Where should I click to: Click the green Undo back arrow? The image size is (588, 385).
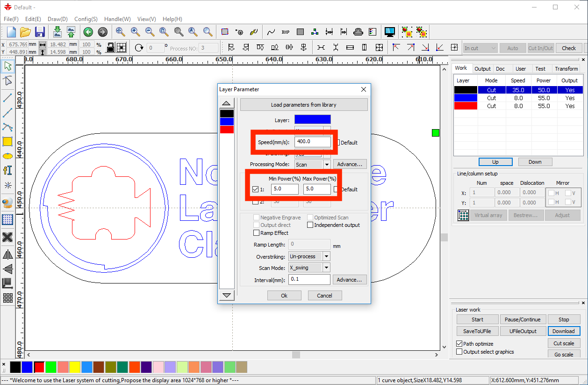[x=88, y=32]
